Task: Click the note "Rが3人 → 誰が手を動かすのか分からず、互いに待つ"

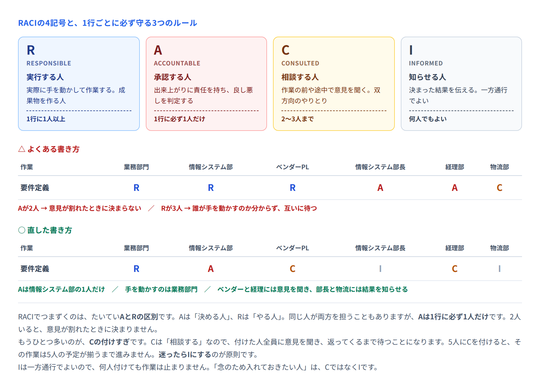Action: (239, 208)
